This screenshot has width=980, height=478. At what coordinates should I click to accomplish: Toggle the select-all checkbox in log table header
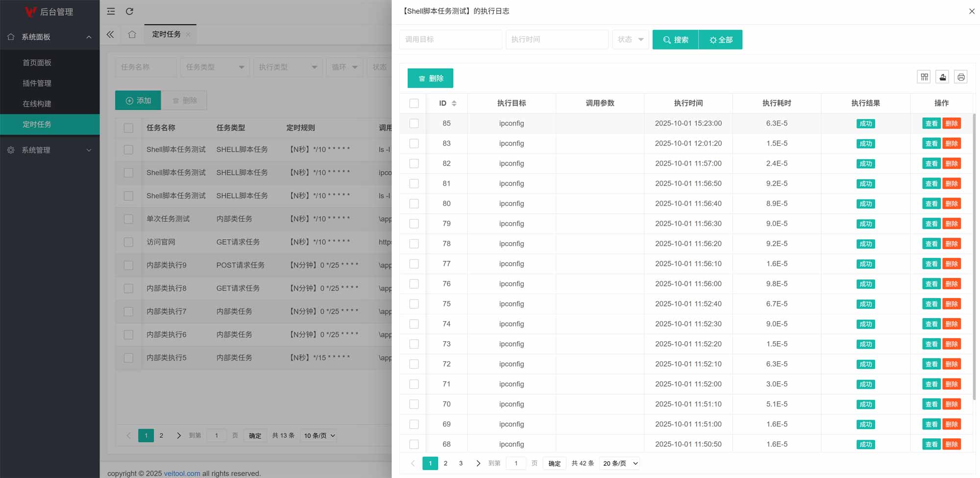[414, 103]
